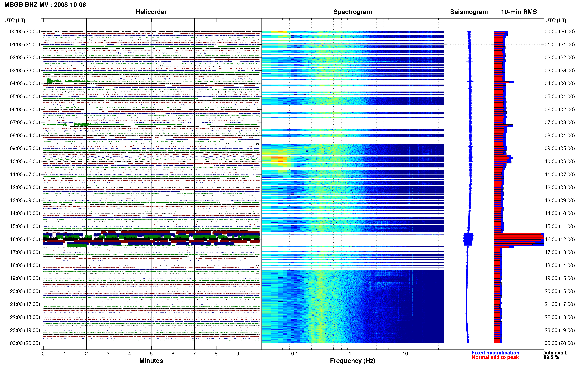Select left-axis time label "14:00 (10:00)"

25,213
